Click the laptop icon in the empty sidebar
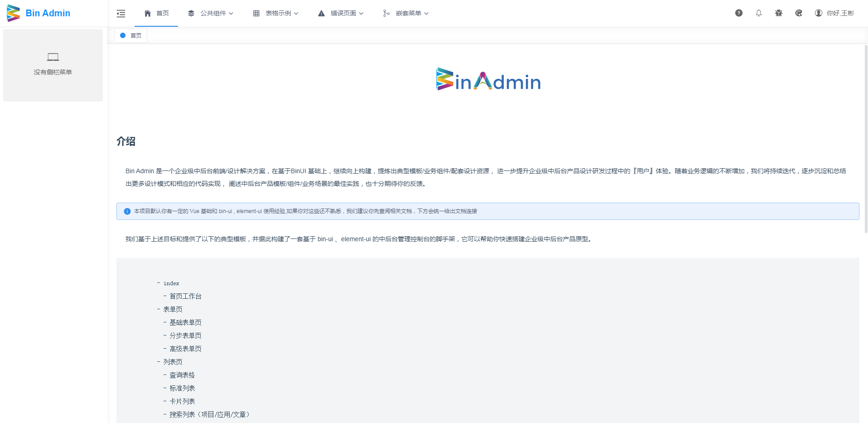Screen dimensions: 868x423 coord(53,57)
